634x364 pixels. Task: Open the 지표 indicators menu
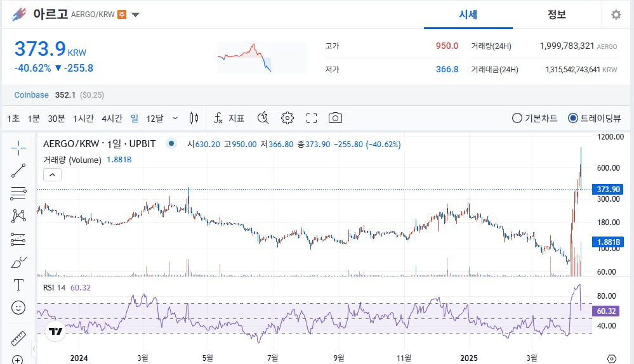(x=229, y=118)
